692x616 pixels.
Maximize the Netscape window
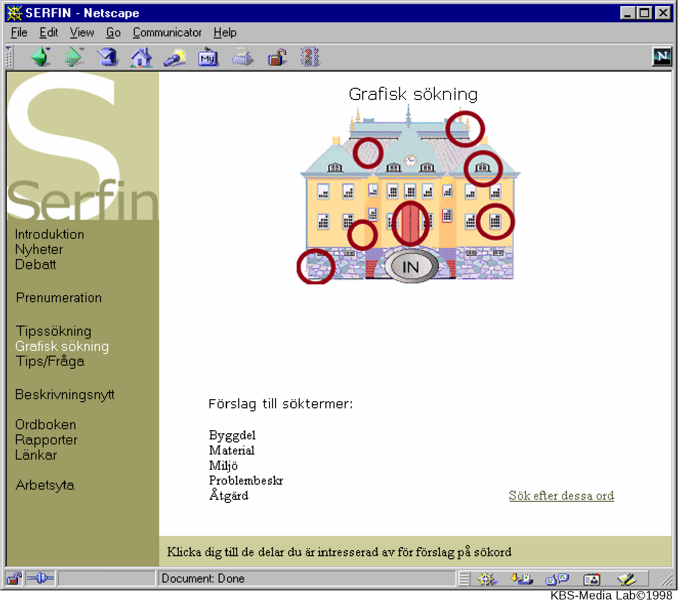pos(645,13)
